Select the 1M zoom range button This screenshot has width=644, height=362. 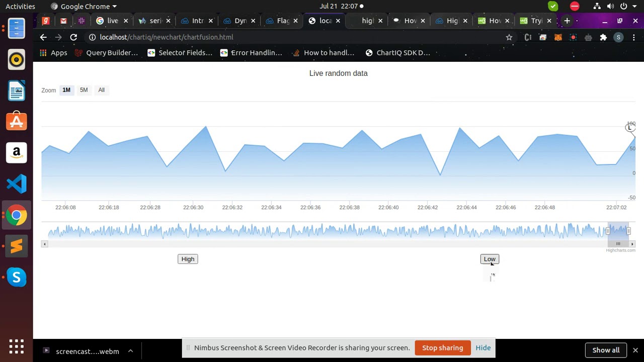(66, 90)
